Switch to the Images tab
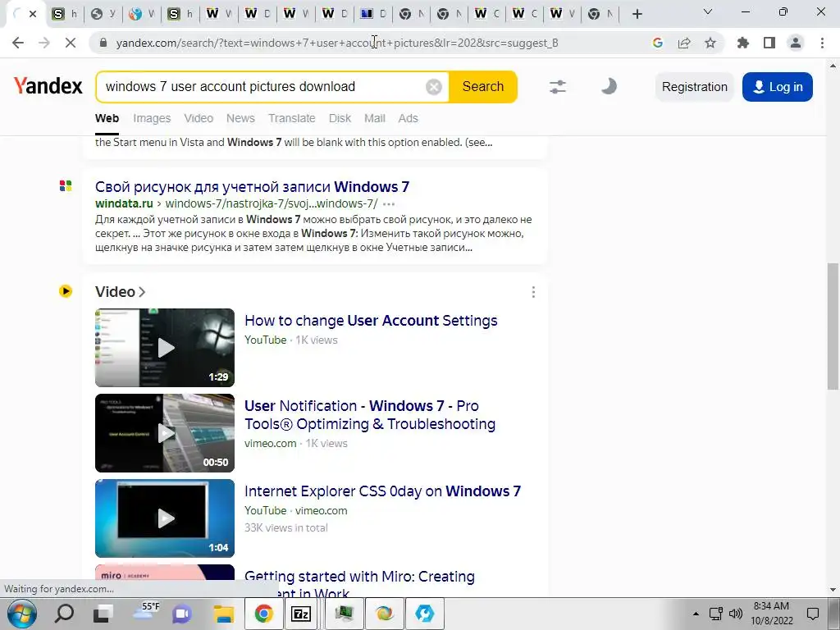 point(152,118)
